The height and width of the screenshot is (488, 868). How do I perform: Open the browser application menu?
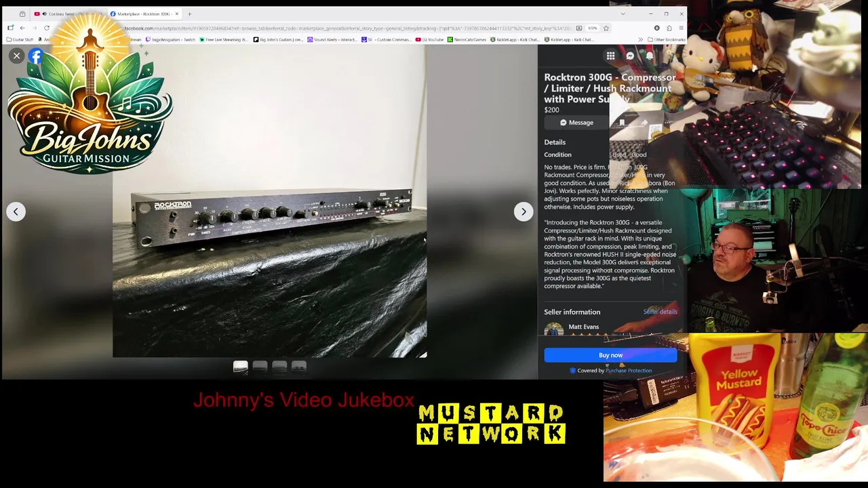click(x=681, y=28)
